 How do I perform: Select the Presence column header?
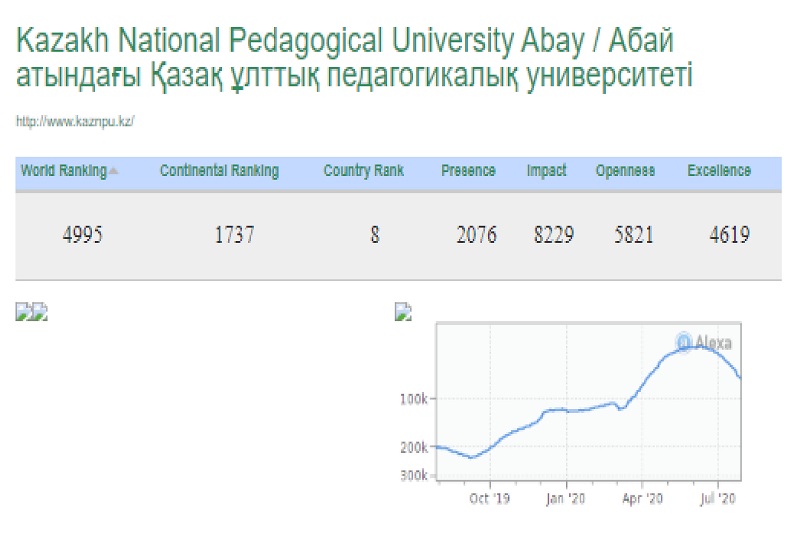(x=468, y=171)
